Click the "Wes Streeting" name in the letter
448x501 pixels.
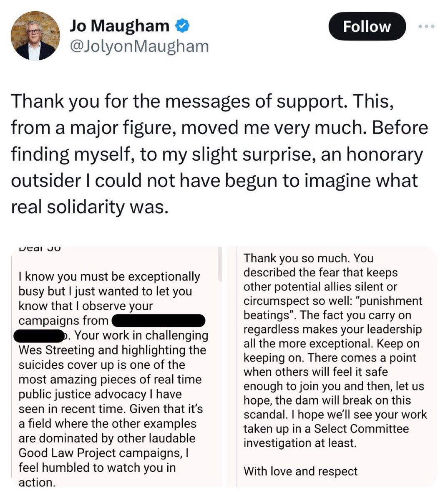pyautogui.click(x=56, y=350)
